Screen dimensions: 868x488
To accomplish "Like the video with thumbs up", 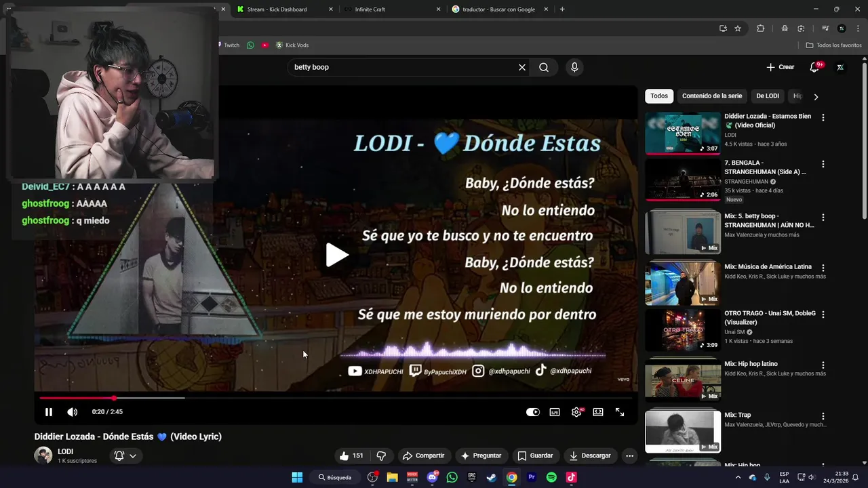I will 352,455.
